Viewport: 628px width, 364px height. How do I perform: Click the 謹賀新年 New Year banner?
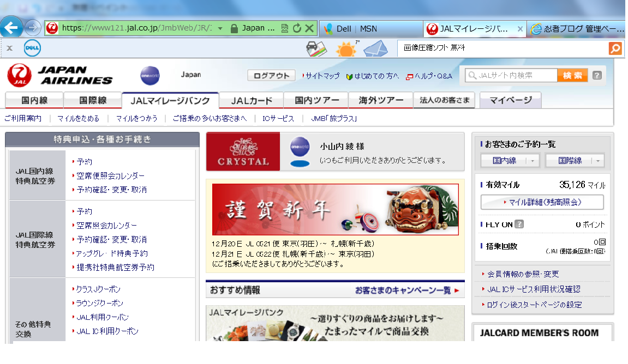(x=335, y=209)
